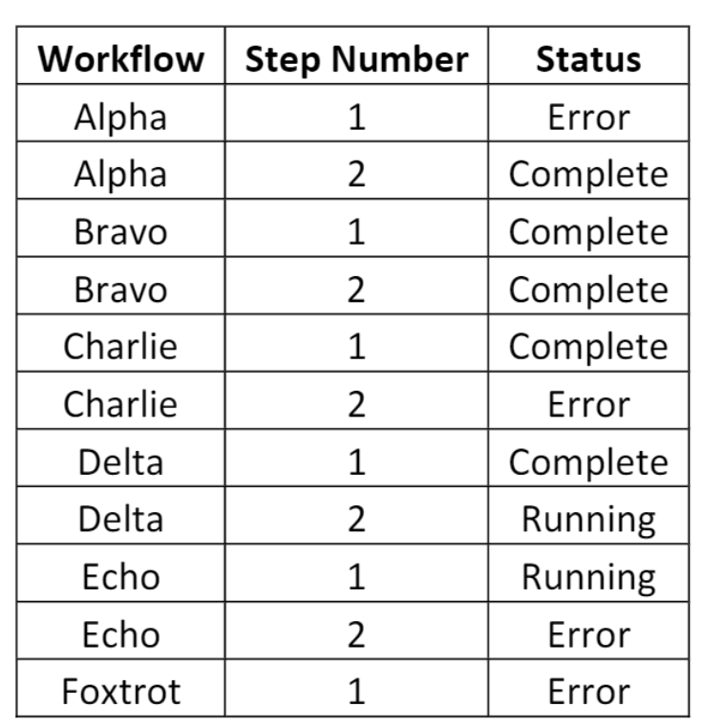
Task: Select Error status in Foxtrot row
Action: 588,689
